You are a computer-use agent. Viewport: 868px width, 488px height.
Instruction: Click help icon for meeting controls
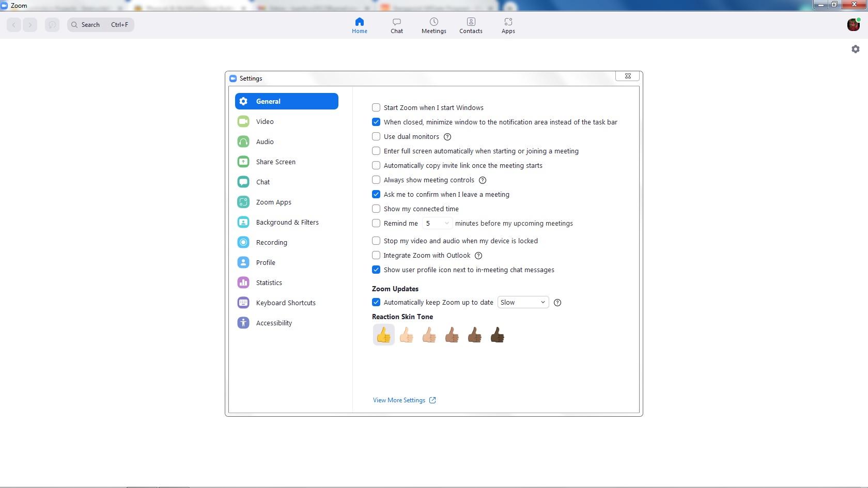[483, 180]
